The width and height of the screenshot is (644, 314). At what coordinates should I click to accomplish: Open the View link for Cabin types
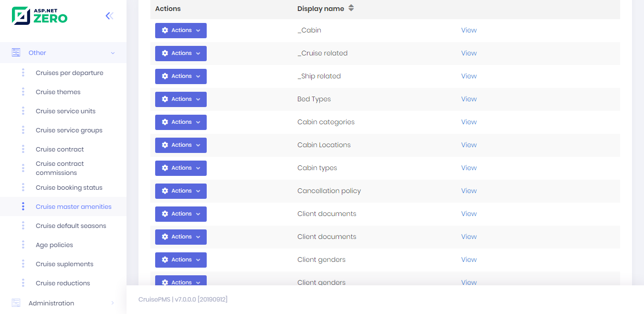click(x=469, y=168)
